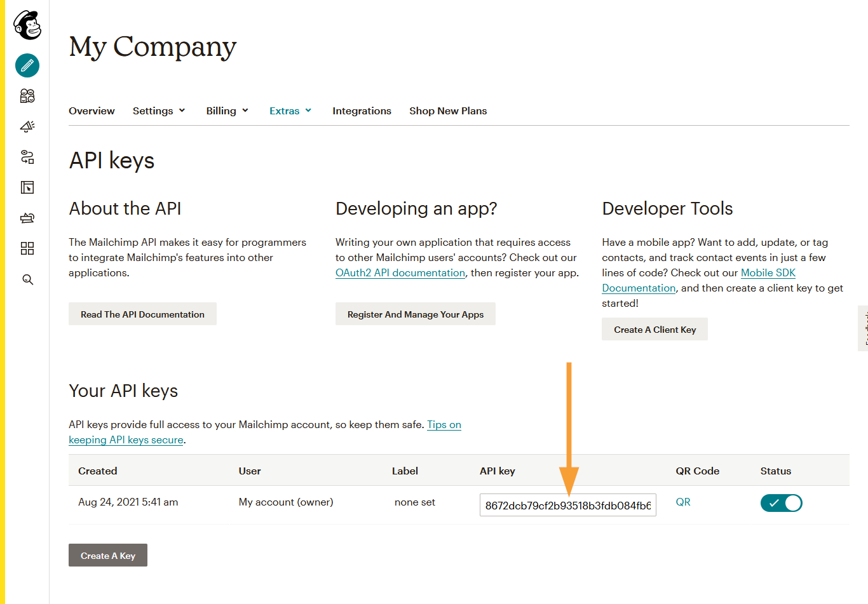Go to the Overview tab
Image resolution: width=868 pixels, height=604 pixels.
coord(92,111)
